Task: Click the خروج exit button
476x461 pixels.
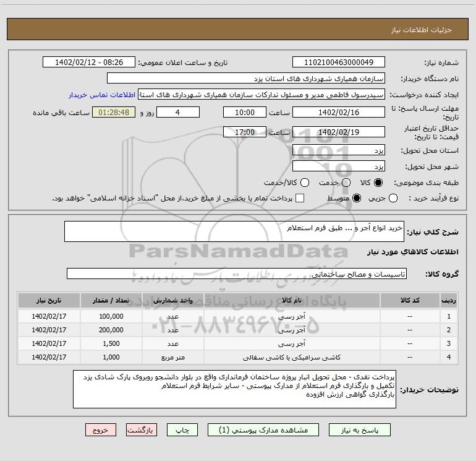Action: (101, 430)
